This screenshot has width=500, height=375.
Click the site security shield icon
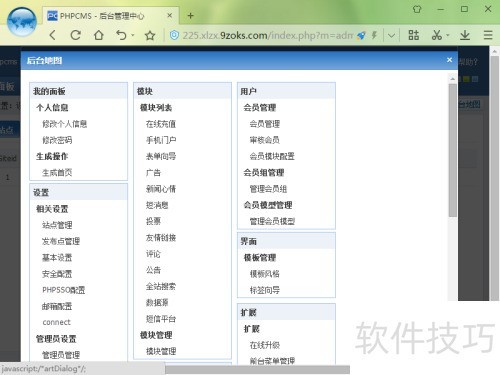174,35
